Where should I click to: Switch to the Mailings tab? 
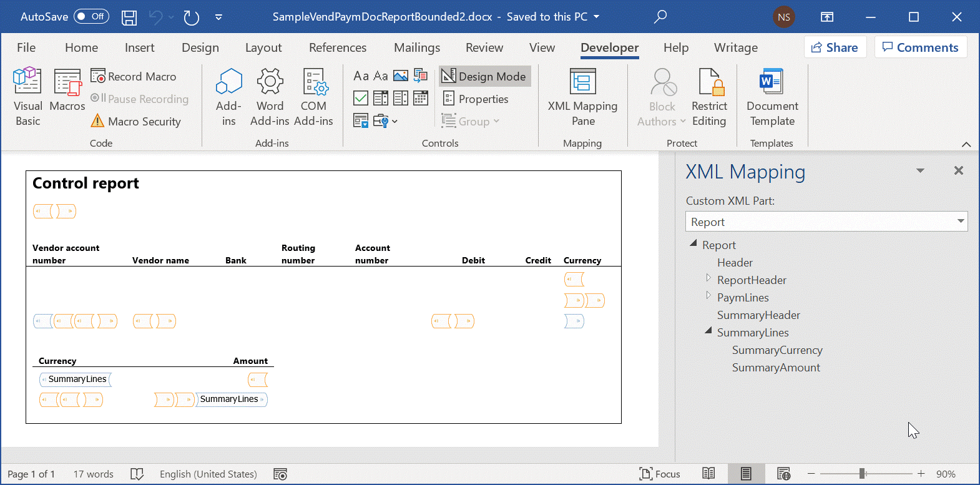tap(417, 47)
